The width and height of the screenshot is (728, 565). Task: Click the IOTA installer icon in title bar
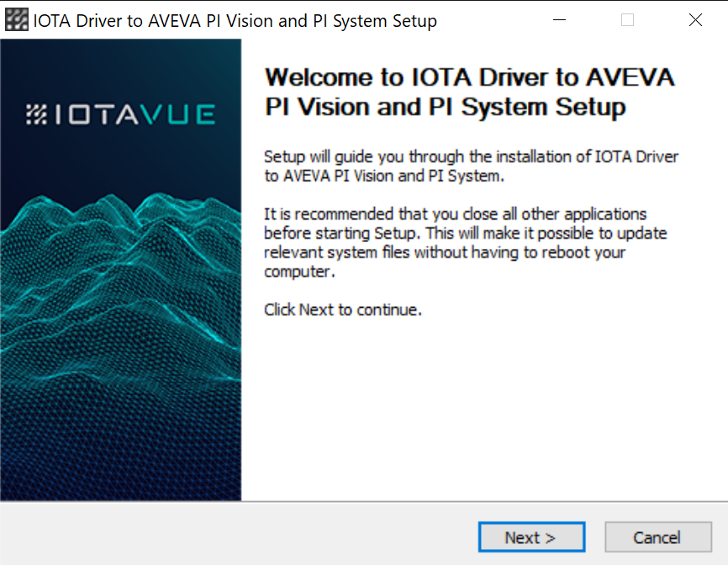(17, 20)
